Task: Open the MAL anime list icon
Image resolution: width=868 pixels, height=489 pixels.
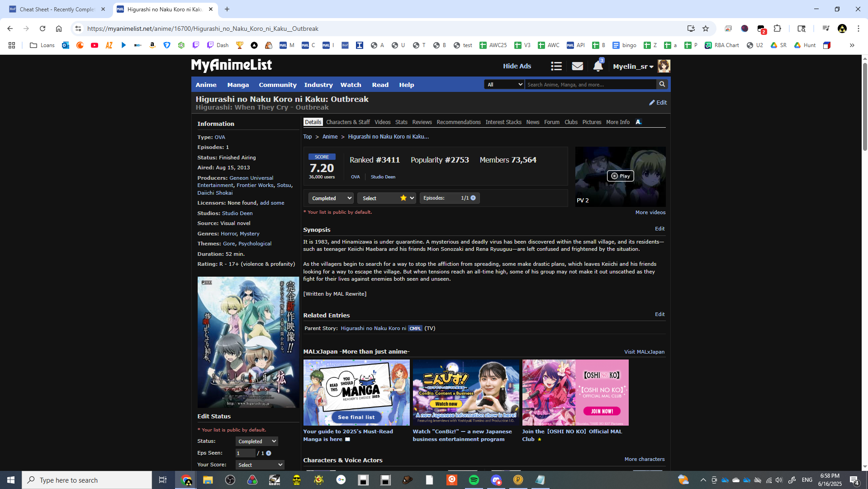Action: pyautogui.click(x=556, y=67)
